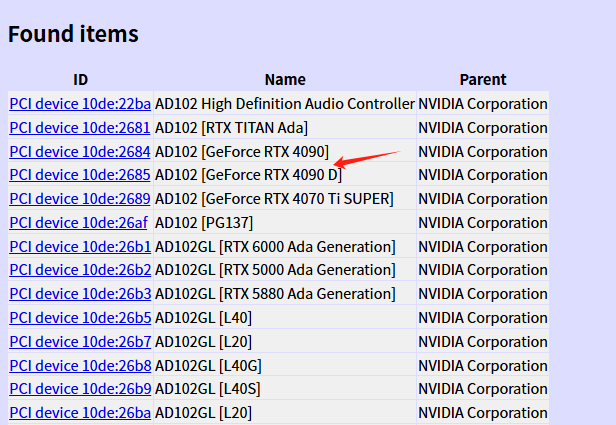Click NVIDIA Corporation in the 10de:2684 row

coord(483,152)
